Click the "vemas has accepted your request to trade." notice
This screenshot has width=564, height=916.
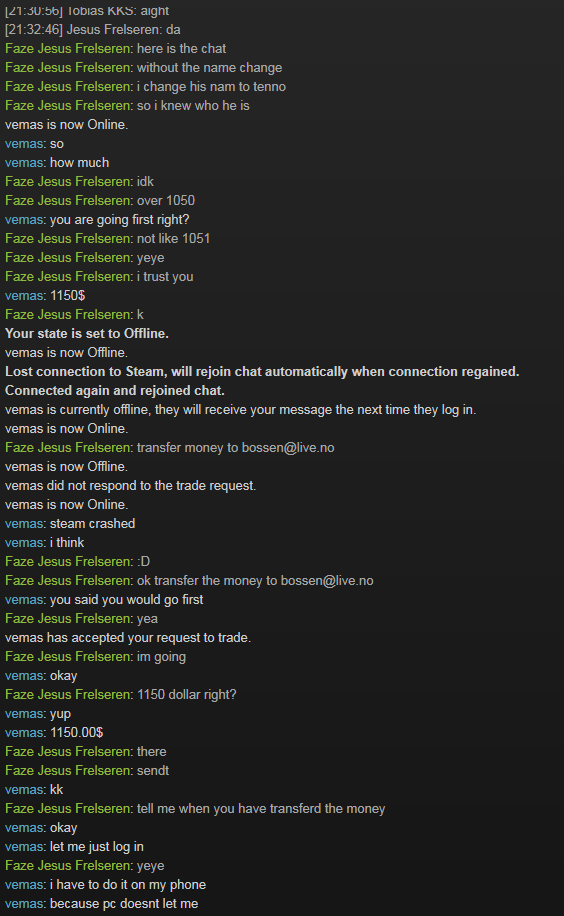128,637
